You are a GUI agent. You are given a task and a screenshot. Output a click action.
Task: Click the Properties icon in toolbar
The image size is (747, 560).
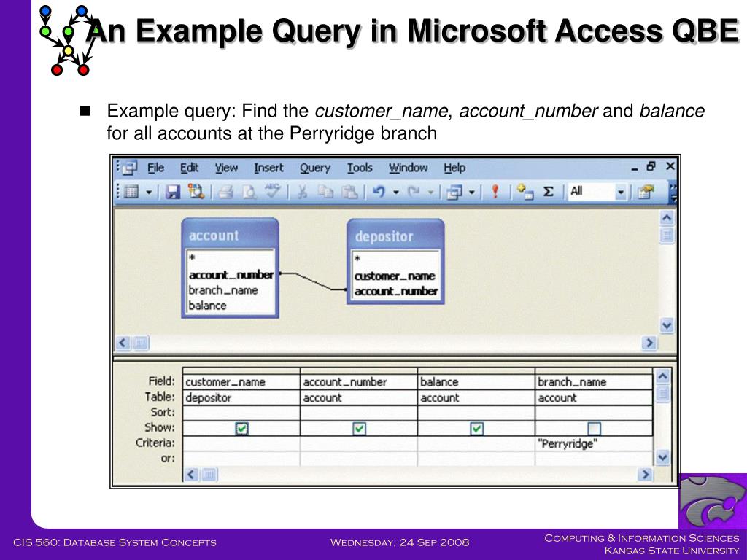(646, 192)
